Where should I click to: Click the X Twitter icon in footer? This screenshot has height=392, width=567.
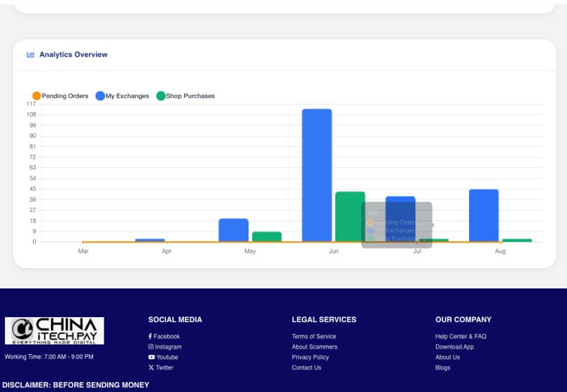click(x=150, y=368)
